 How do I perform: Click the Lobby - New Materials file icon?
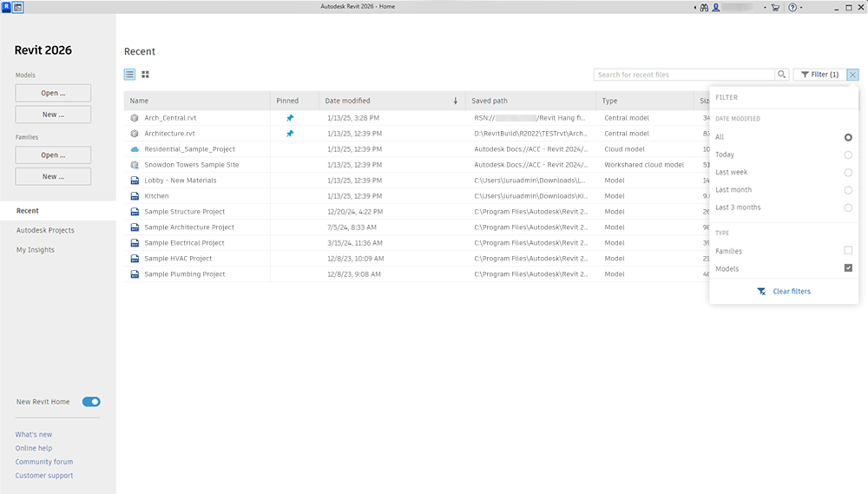[135, 181]
